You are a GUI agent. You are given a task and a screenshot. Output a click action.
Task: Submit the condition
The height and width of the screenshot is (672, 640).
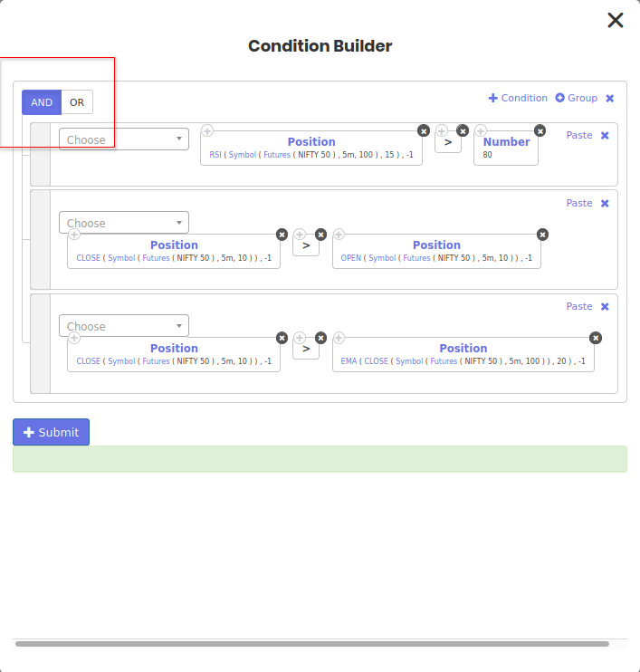(52, 432)
